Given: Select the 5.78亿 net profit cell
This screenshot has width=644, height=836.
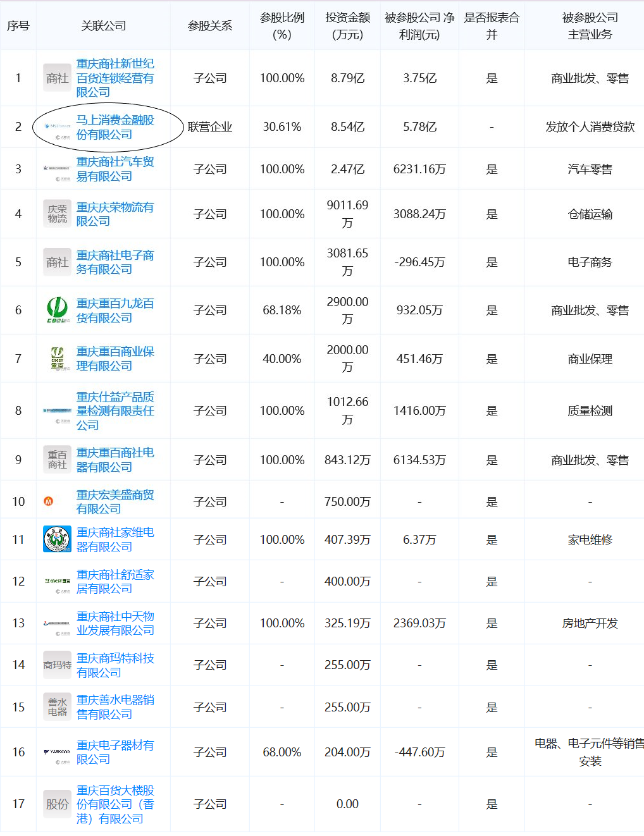Looking at the screenshot, I should pyautogui.click(x=419, y=127).
